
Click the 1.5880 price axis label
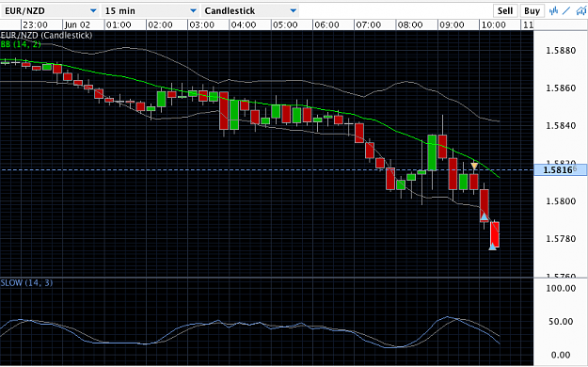click(561, 51)
